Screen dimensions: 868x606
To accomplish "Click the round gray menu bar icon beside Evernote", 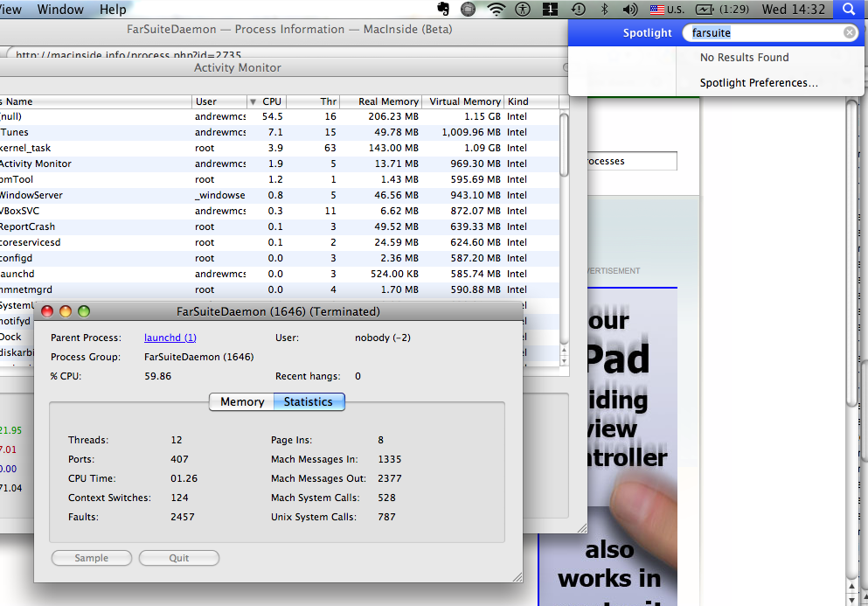I will tap(469, 9).
